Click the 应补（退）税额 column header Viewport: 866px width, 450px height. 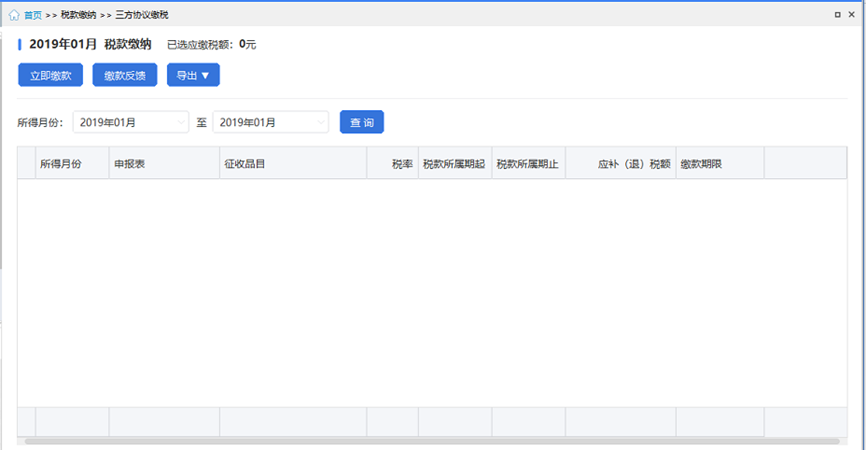[633, 163]
